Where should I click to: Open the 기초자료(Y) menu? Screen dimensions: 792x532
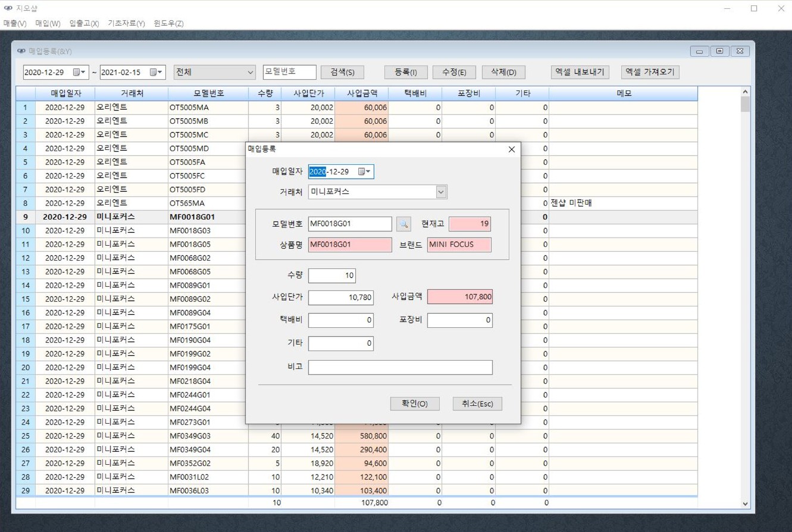126,23
